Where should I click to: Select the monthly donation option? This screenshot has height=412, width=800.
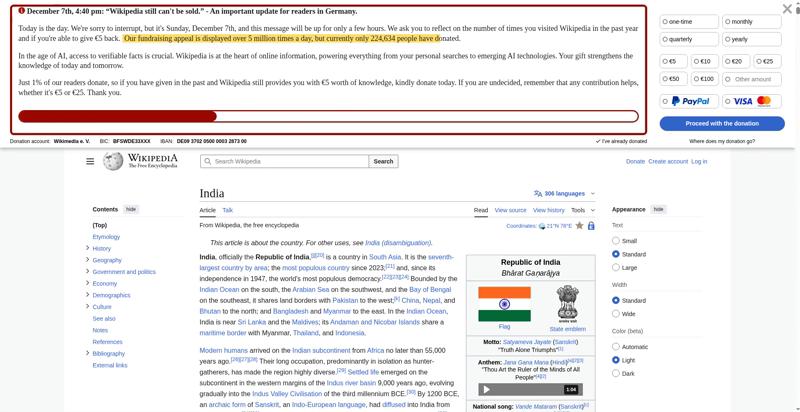pos(752,22)
